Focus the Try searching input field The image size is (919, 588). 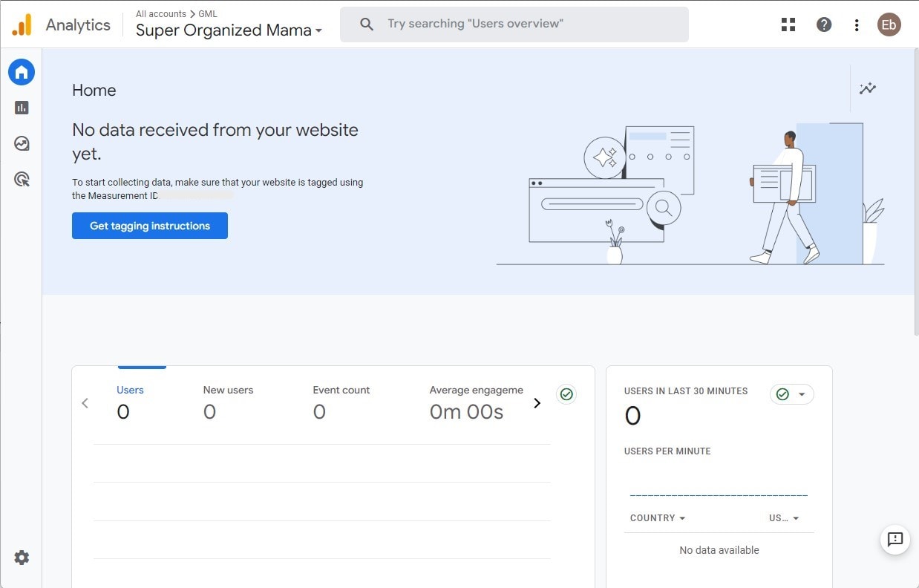[x=514, y=24]
